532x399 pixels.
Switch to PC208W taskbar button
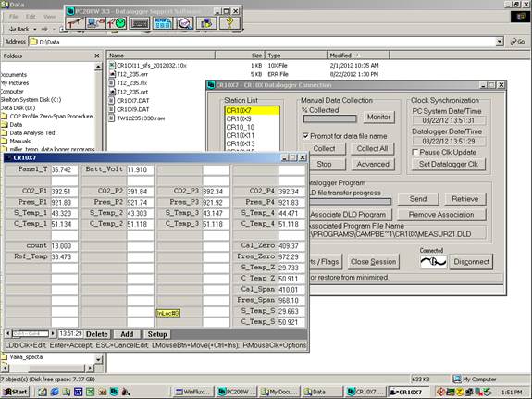point(237,392)
